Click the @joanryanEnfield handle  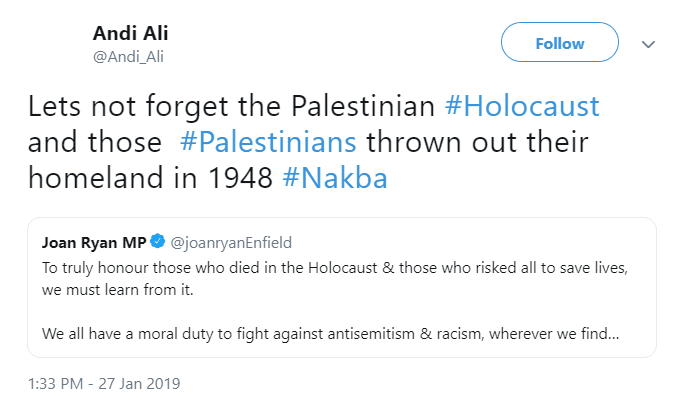pos(231,243)
